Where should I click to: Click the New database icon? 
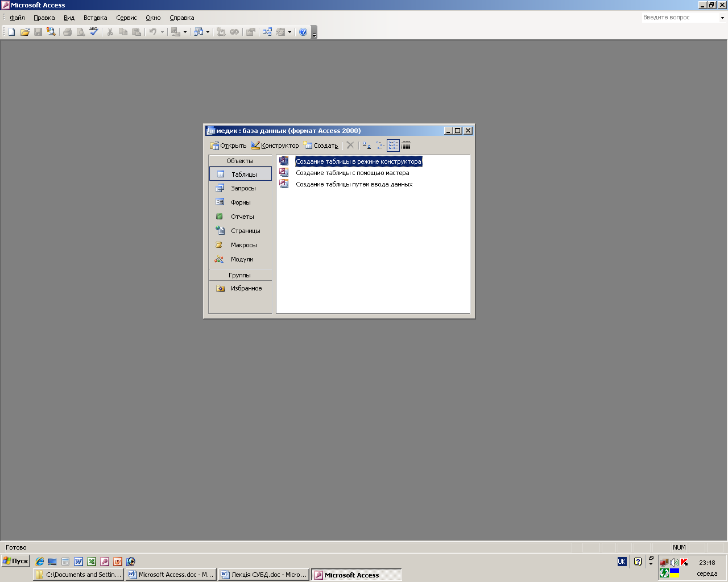[11, 32]
